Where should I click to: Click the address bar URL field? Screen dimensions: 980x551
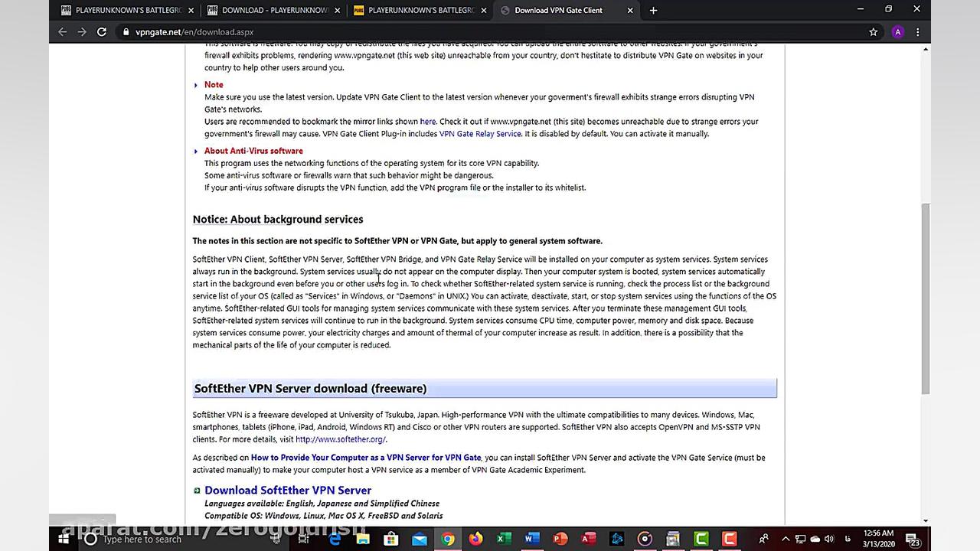tap(490, 32)
